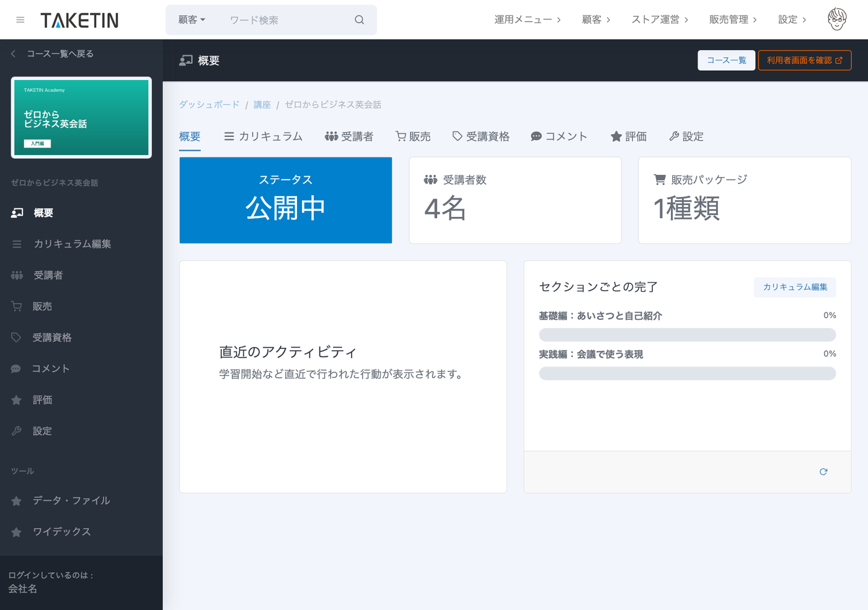The height and width of the screenshot is (610, 868).
Task: Open the 顧客 search category dropdown
Action: point(192,20)
